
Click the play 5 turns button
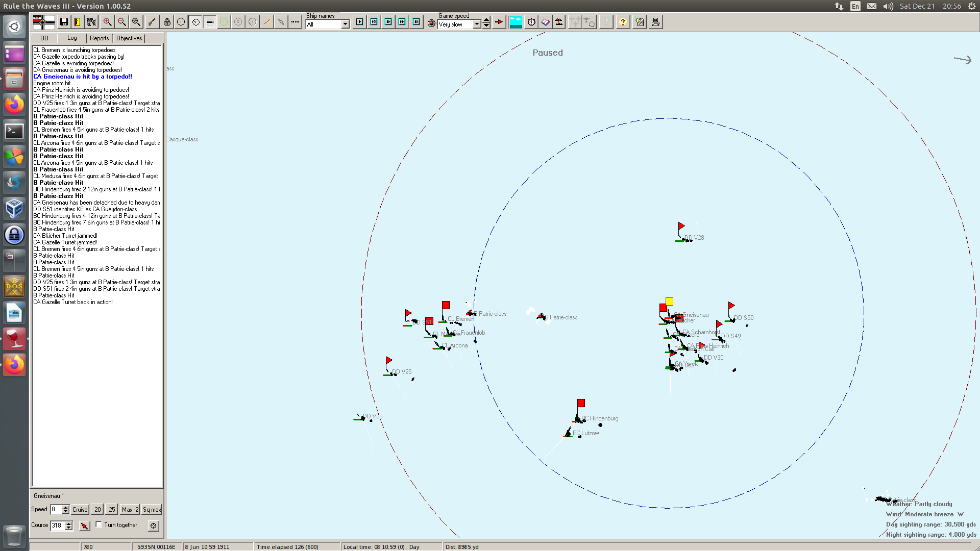[x=374, y=22]
